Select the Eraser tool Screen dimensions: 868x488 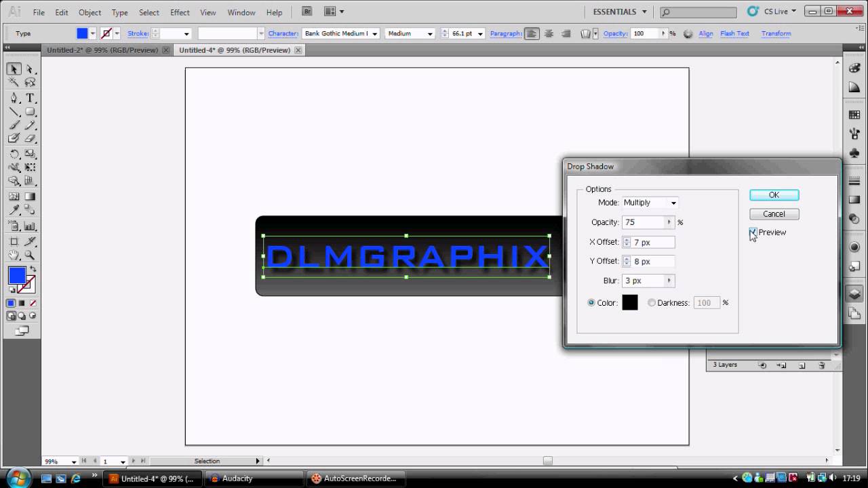pyautogui.click(x=30, y=138)
